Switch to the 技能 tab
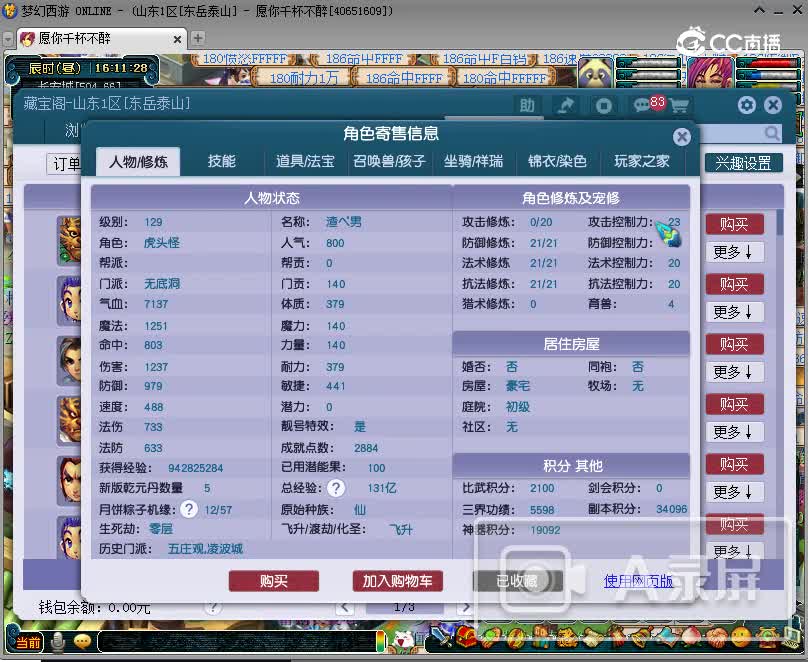 (x=221, y=160)
